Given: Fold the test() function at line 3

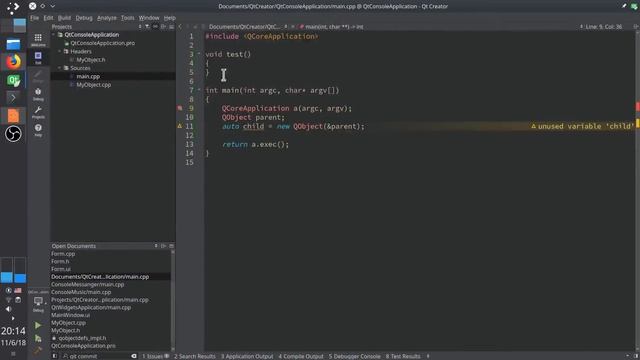Looking at the screenshot, I should 199,54.
